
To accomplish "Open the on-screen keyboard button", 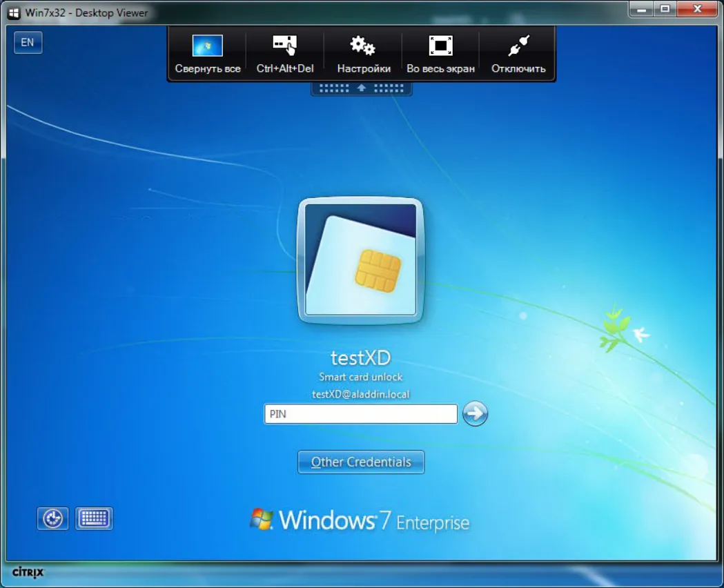I will pos(94,518).
